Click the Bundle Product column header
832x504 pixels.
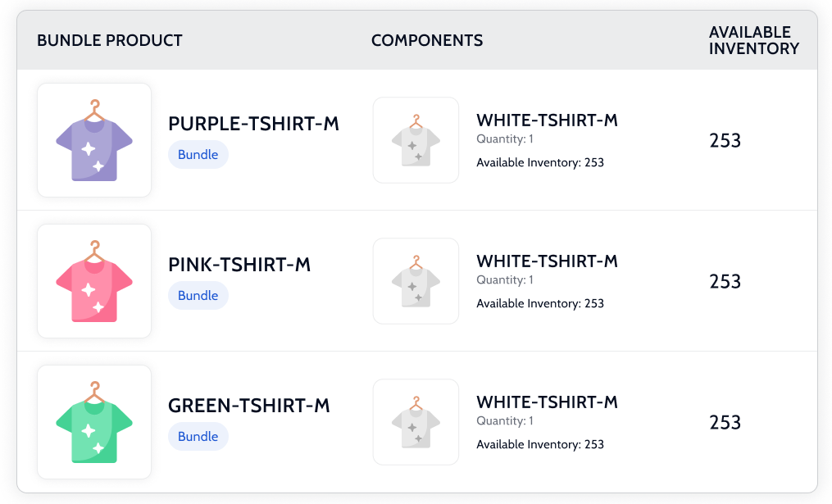tap(110, 40)
